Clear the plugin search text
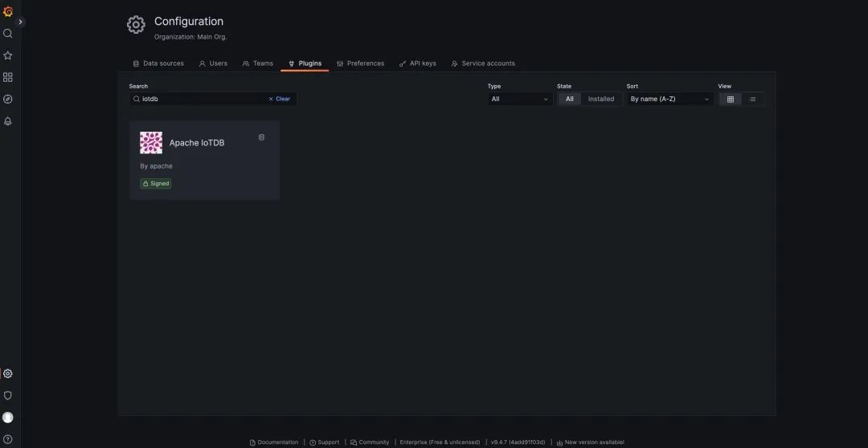868x448 pixels. 280,99
